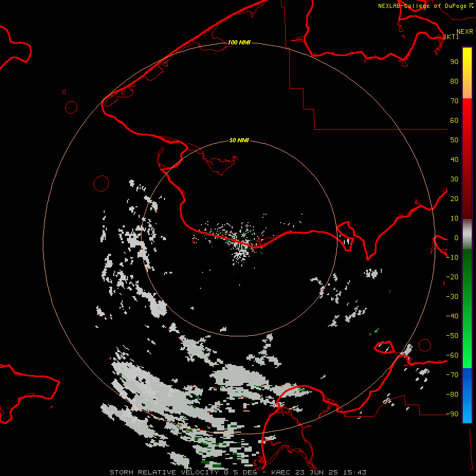Screen dimensions: 476x476
Task: Select the "[KT]" units label above the color bar
Action: tap(452, 36)
